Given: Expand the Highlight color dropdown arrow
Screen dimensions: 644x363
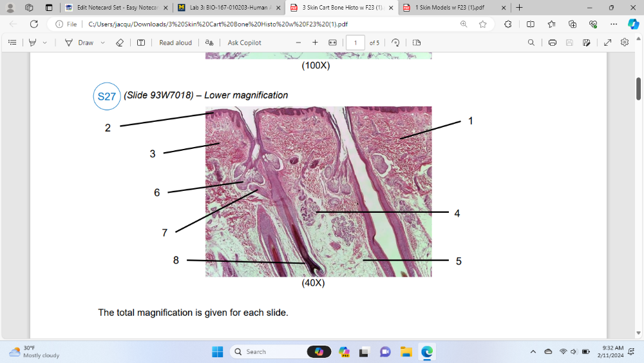Looking at the screenshot, I should point(44,43).
